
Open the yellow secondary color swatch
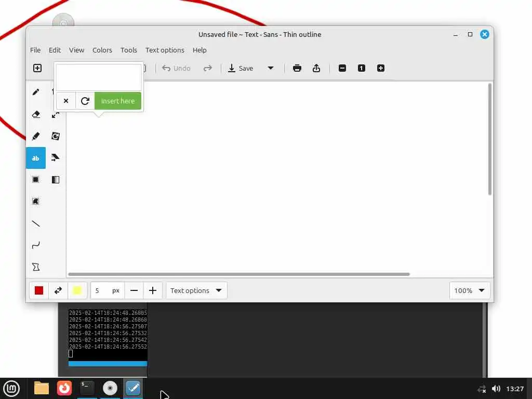coord(77,290)
